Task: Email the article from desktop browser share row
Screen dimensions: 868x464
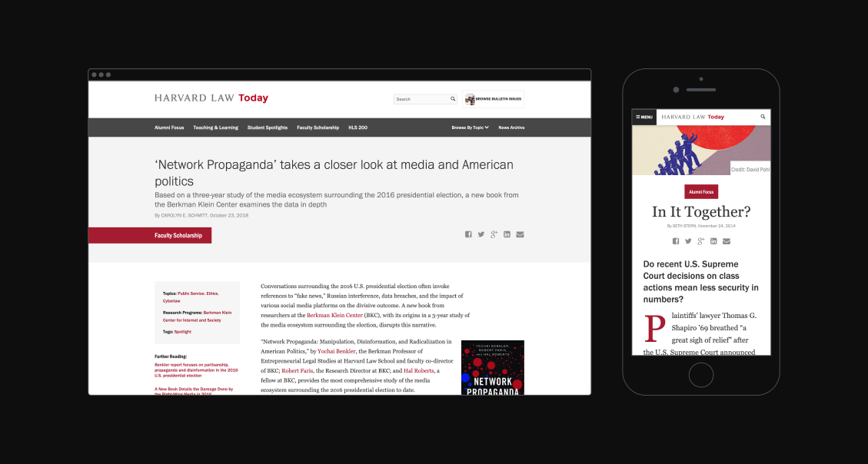Action: pos(520,234)
